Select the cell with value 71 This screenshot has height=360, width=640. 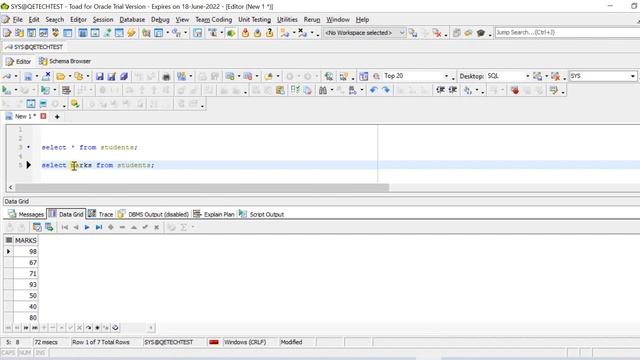tap(26, 273)
